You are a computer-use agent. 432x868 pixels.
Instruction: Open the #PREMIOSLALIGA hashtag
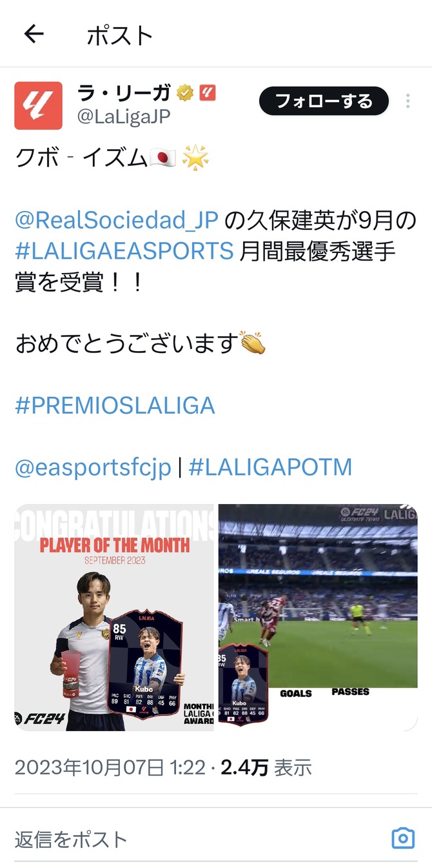tap(115, 406)
